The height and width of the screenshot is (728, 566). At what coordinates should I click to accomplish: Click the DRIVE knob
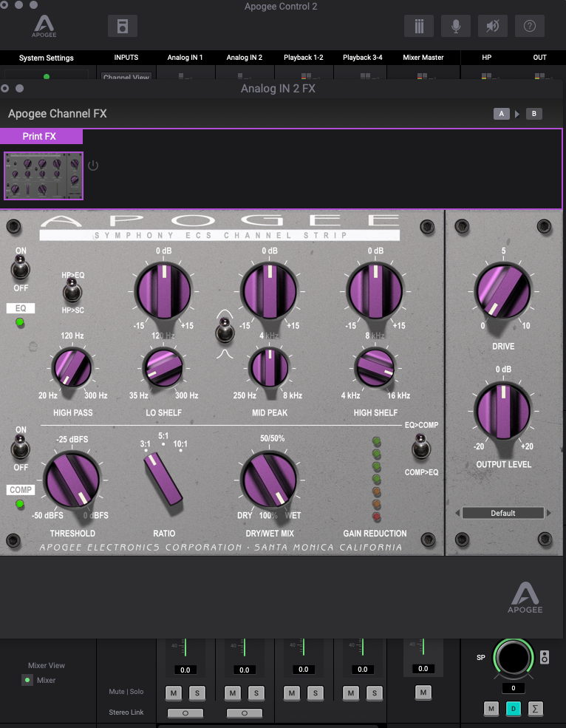503,291
